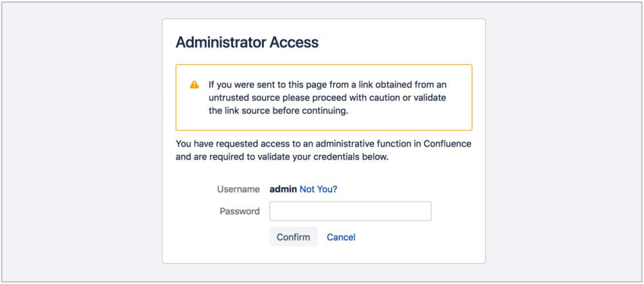
Task: Click the "untrusted source please proceed" warning line
Action: (x=327, y=98)
